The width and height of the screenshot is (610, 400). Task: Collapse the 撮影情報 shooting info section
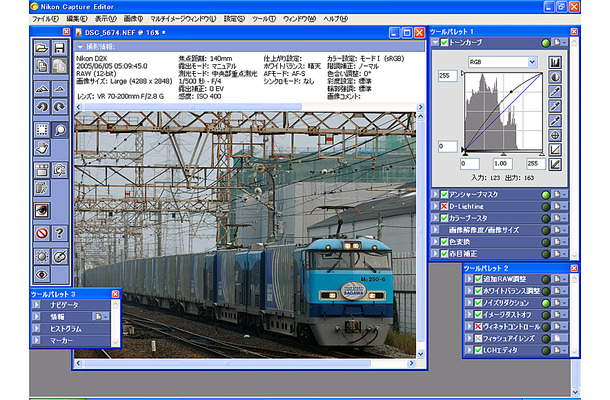80,47
